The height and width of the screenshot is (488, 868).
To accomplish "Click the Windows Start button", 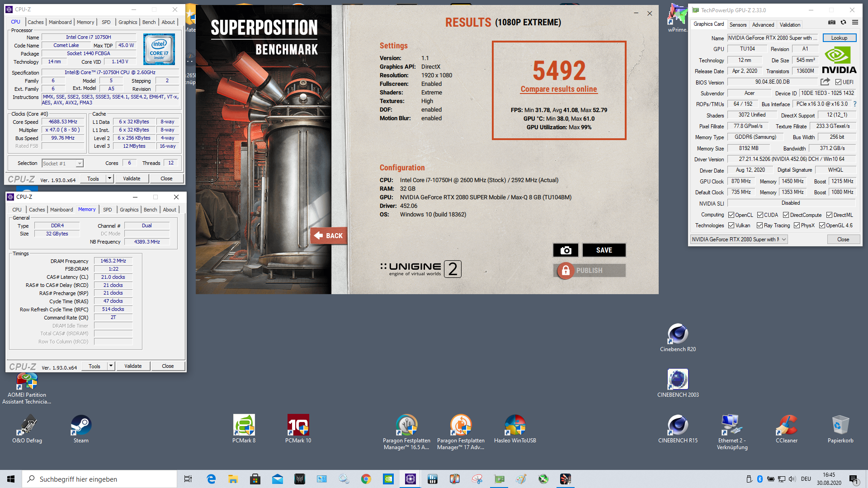I will coord(11,479).
